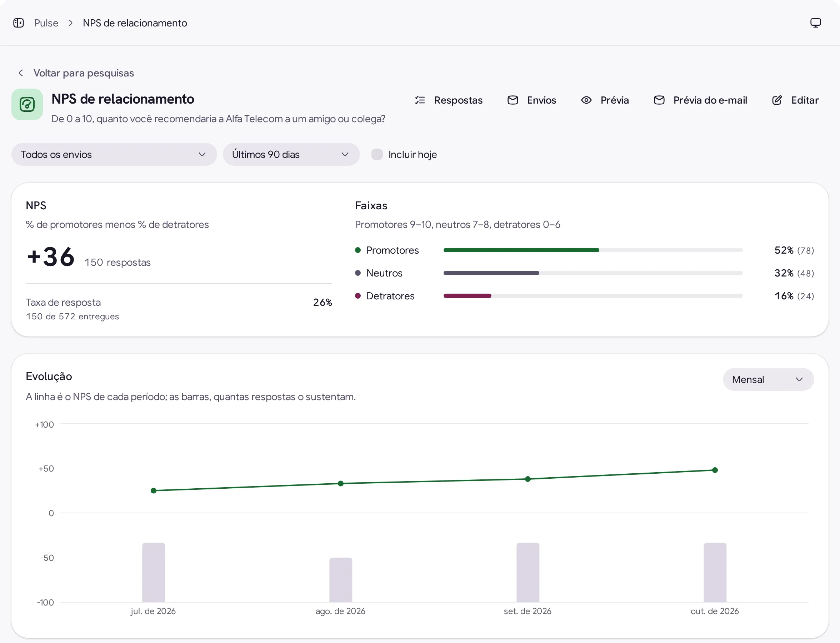Click the Detratores legend label

coord(390,296)
